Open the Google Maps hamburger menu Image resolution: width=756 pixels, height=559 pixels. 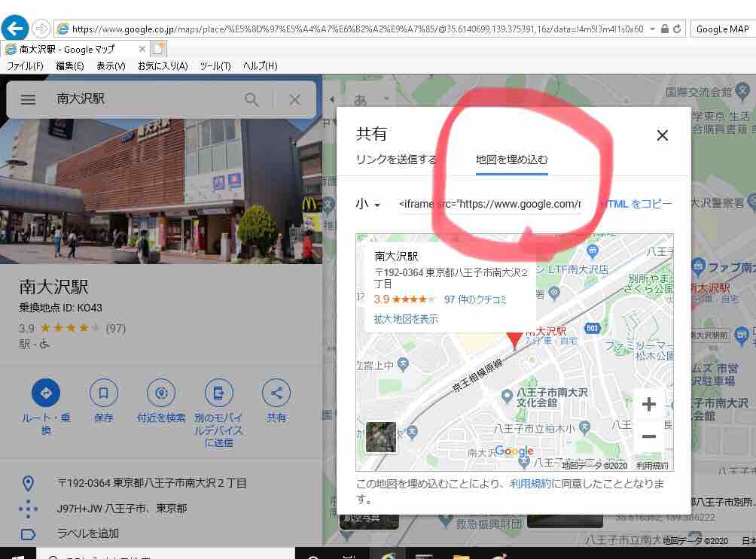[28, 99]
